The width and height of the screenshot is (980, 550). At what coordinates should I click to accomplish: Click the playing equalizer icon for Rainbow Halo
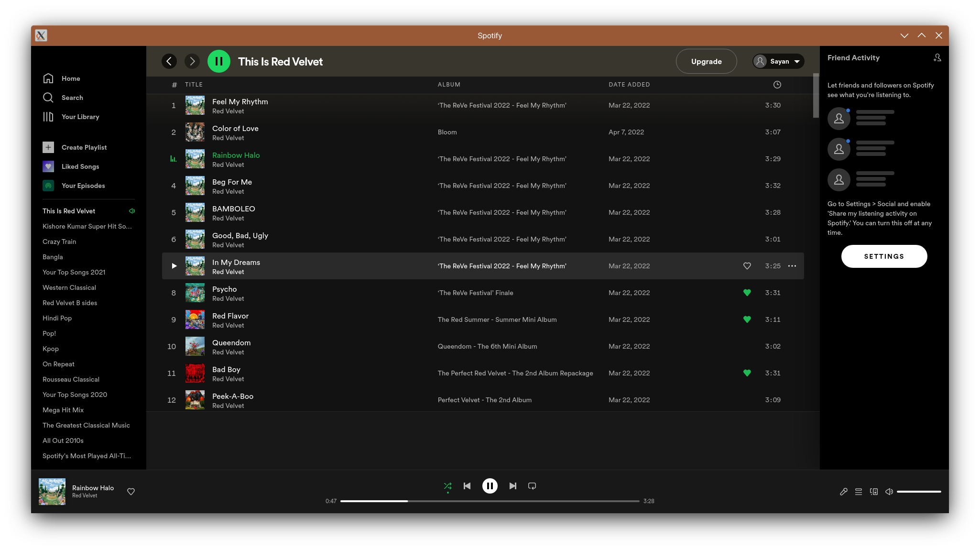(174, 159)
